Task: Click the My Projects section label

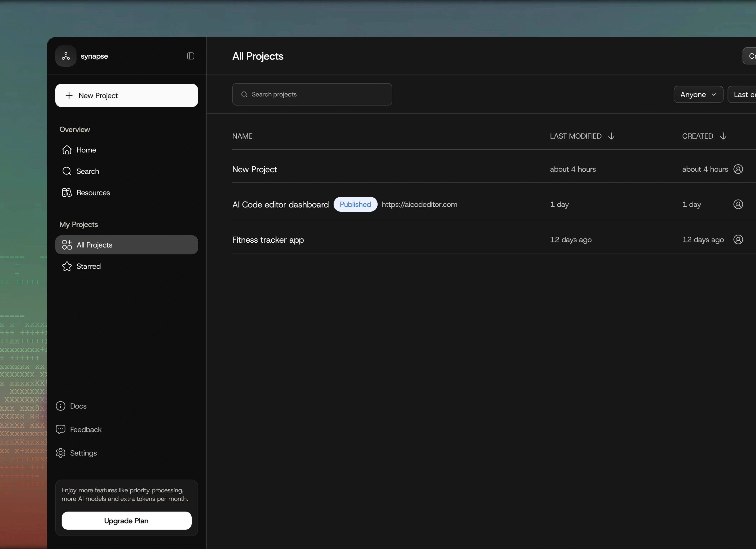Action: [79, 225]
